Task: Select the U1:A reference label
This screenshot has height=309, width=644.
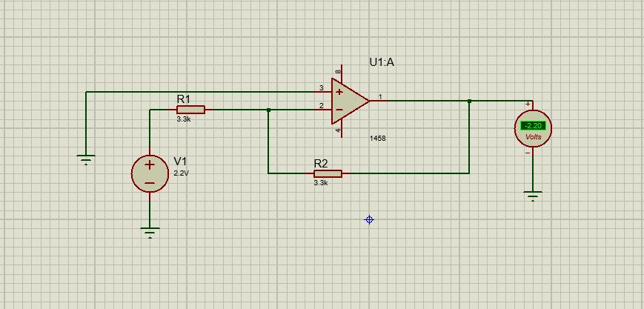Action: point(382,62)
